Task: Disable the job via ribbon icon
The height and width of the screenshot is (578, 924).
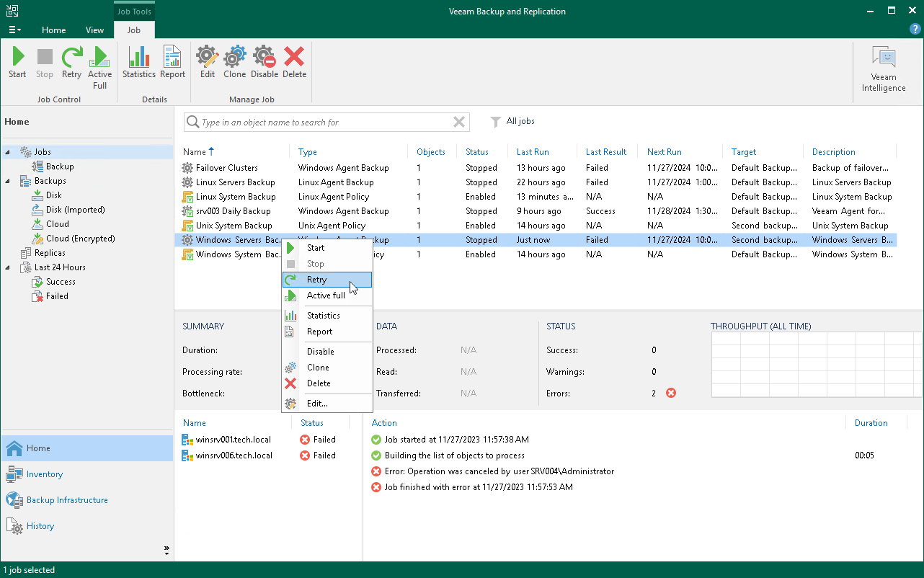Action: 265,63
